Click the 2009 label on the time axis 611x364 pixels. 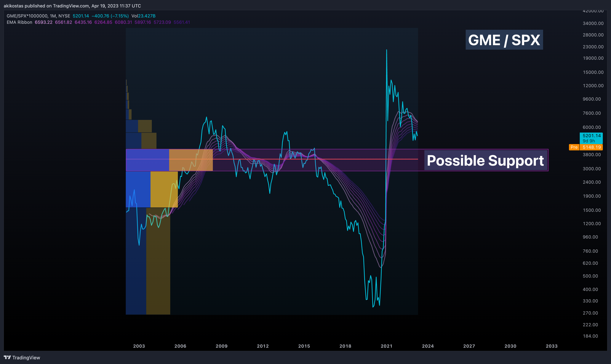coord(221,346)
